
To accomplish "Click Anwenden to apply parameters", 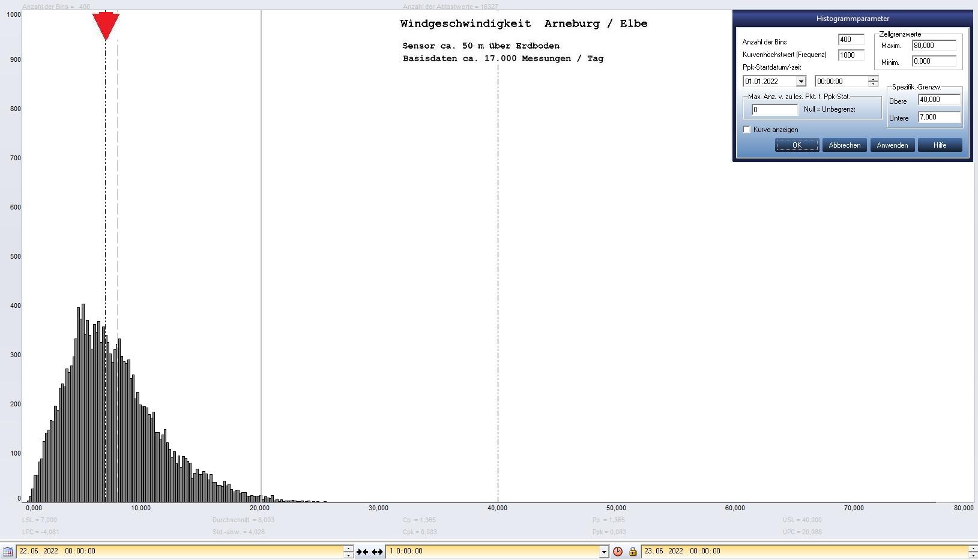I will [892, 145].
